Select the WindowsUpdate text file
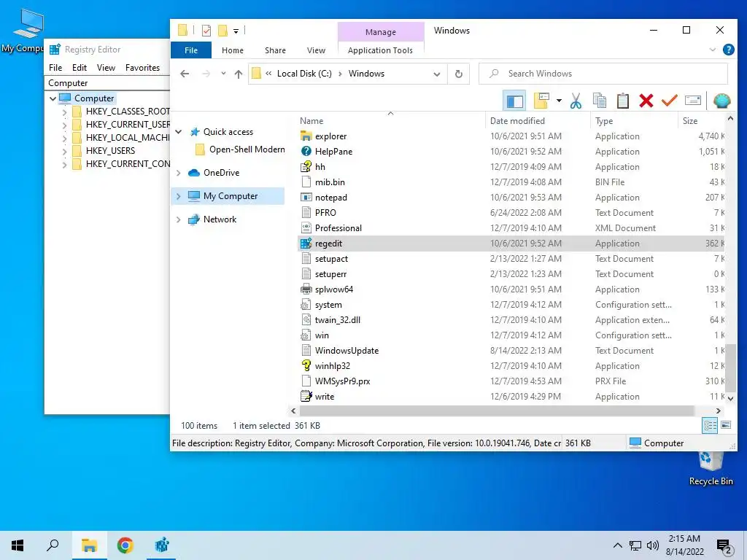 347,351
